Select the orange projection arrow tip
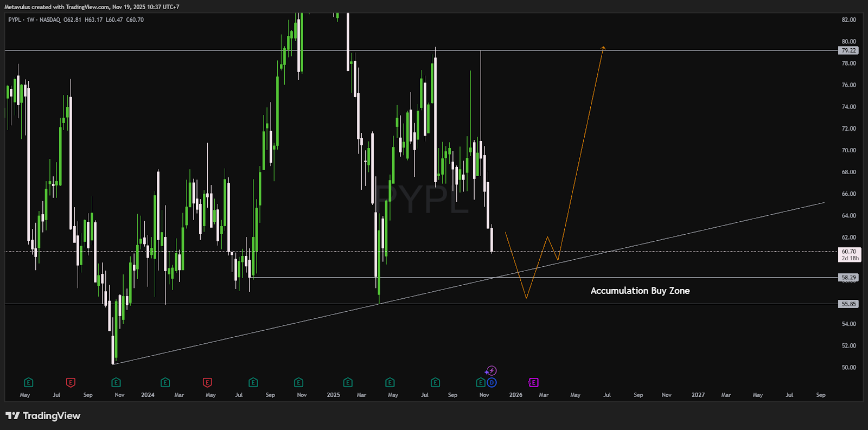Viewport: 868px width, 430px height. (603, 48)
